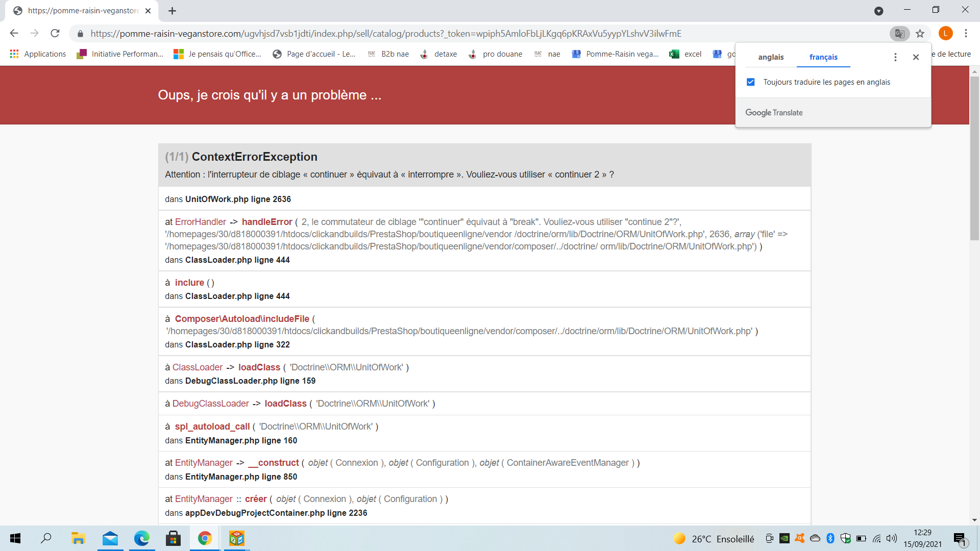Toggle always translate pages to anglais

point(750,82)
